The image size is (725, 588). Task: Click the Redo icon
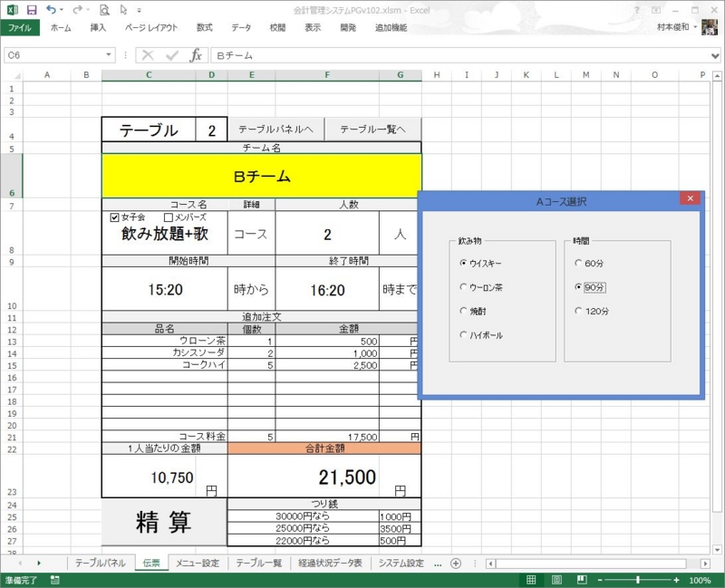click(x=78, y=10)
